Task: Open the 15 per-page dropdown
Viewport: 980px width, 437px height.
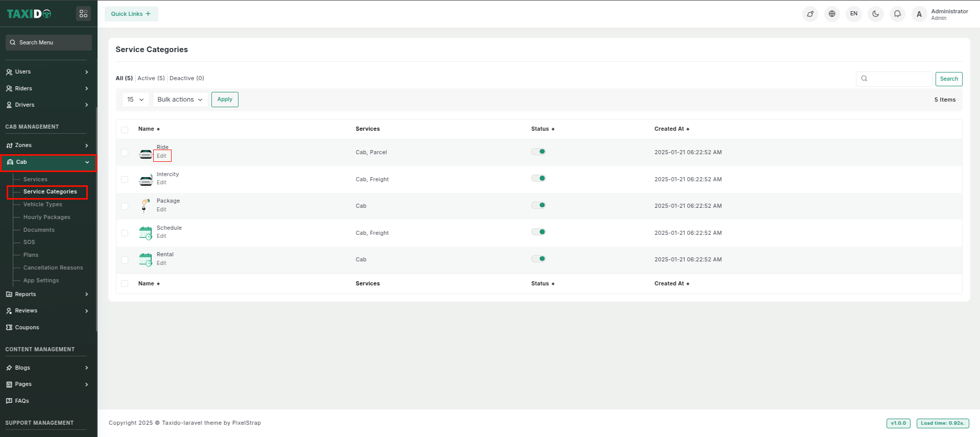Action: coord(135,100)
